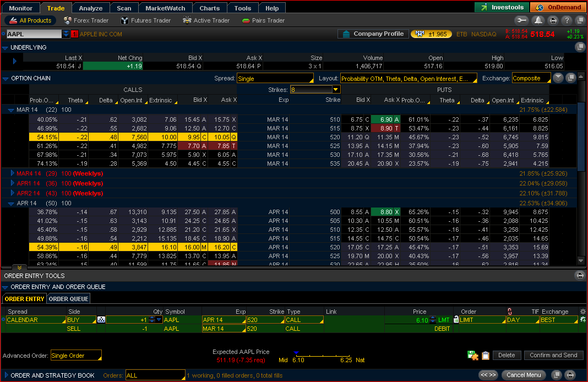588x382 pixels.
Task: Collapse the OPTION CHAIN section
Action: (x=6, y=78)
